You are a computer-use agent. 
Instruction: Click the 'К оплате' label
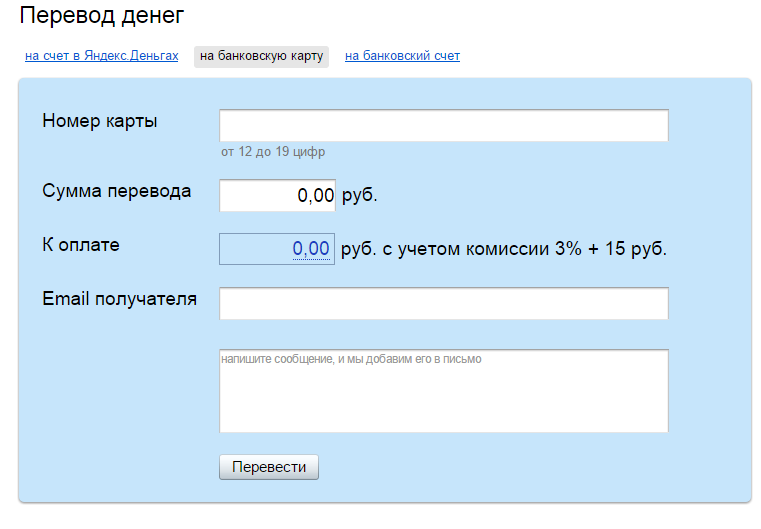point(81,245)
